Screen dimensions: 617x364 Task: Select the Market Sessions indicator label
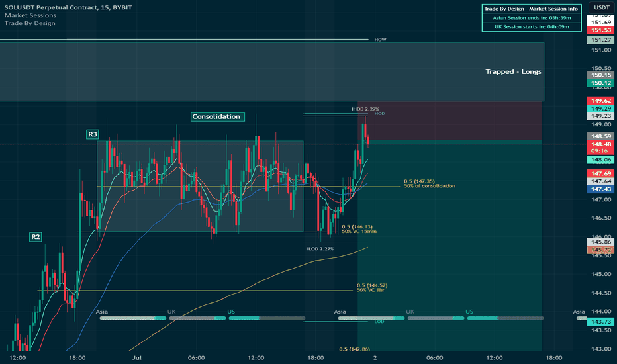click(x=30, y=15)
